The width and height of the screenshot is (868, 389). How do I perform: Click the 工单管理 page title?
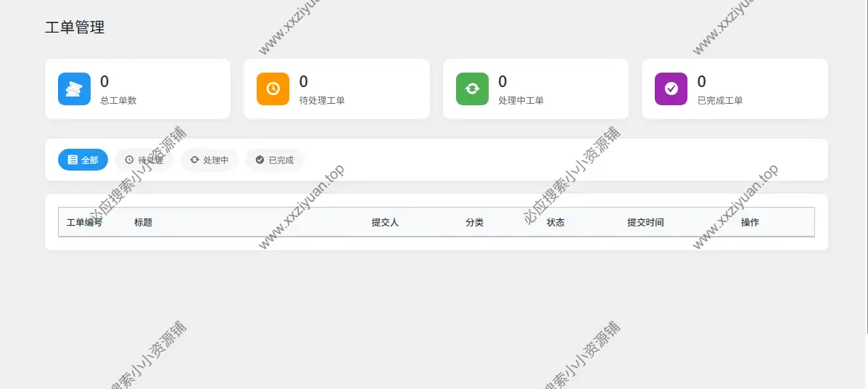75,28
